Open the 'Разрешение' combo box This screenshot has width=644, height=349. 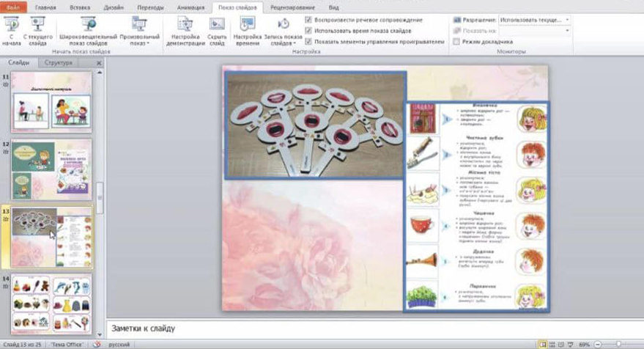(534, 20)
